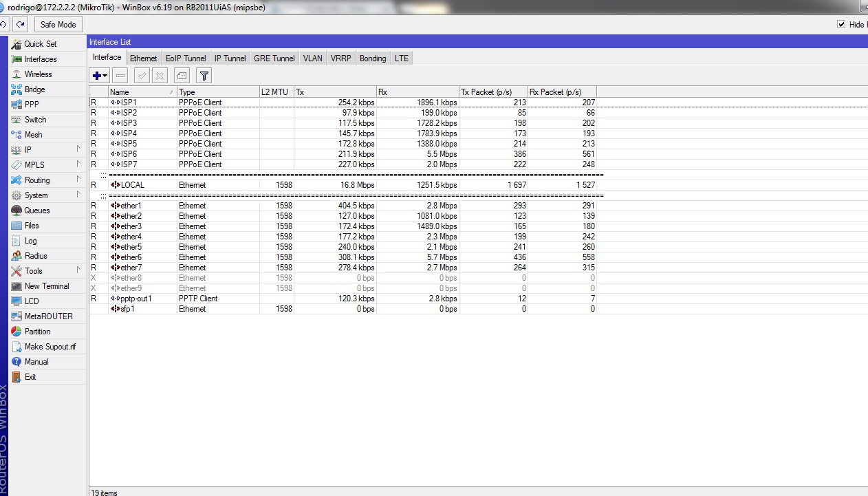
Task: Click the L2 MTU column header
Action: (276, 92)
